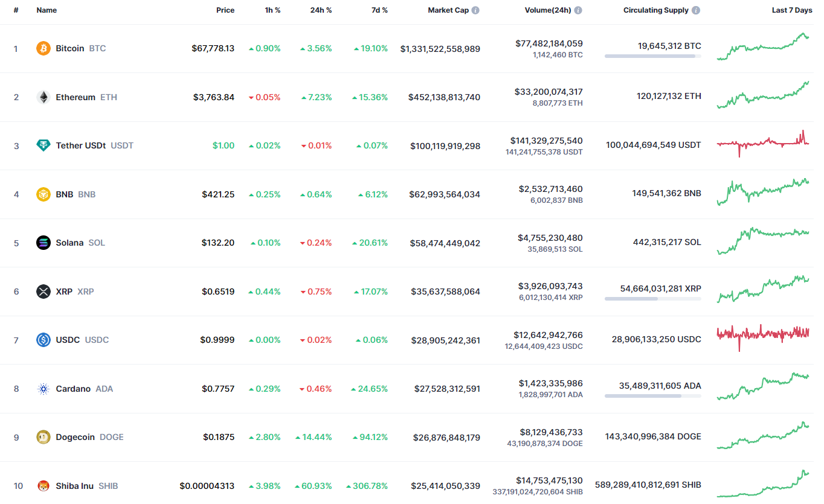
Task: Sort by the 7d % column header
Action: (379, 10)
